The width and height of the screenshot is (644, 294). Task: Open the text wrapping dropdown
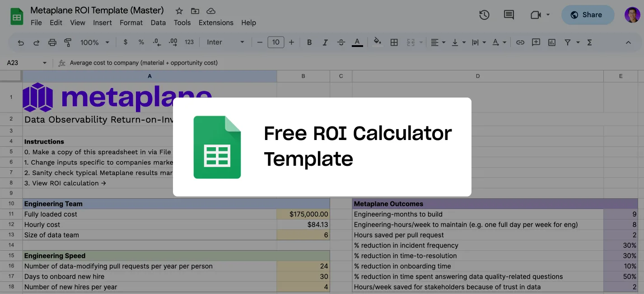click(479, 42)
